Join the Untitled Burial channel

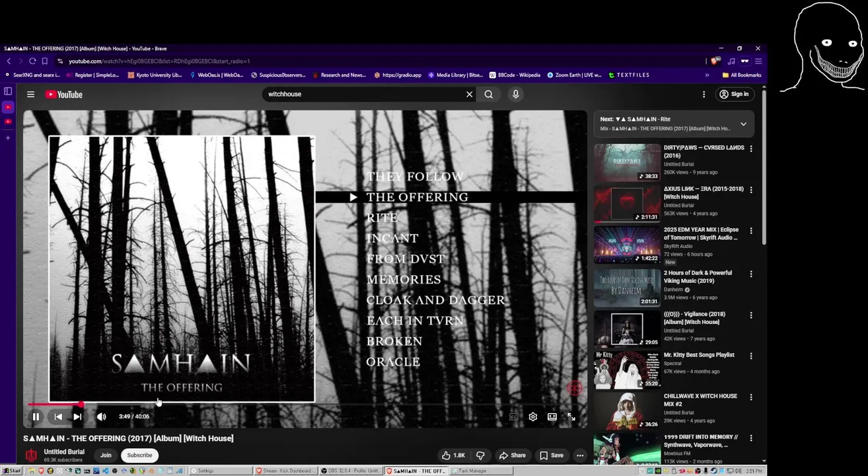click(106, 455)
